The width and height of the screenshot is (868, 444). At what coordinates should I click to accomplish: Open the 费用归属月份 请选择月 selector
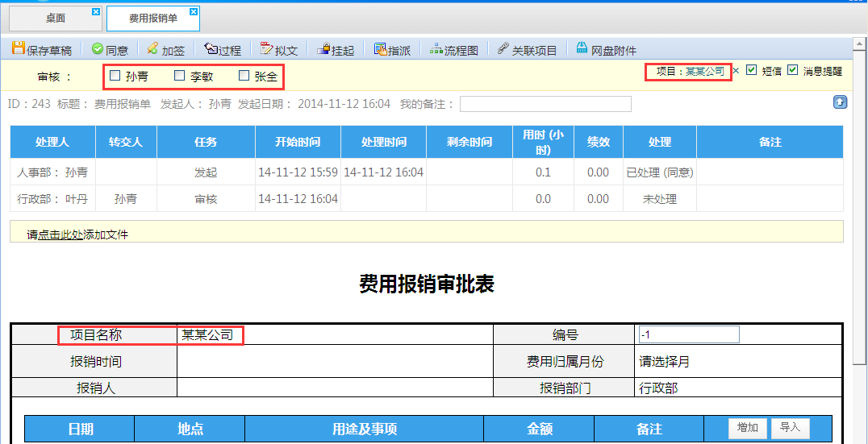[664, 362]
